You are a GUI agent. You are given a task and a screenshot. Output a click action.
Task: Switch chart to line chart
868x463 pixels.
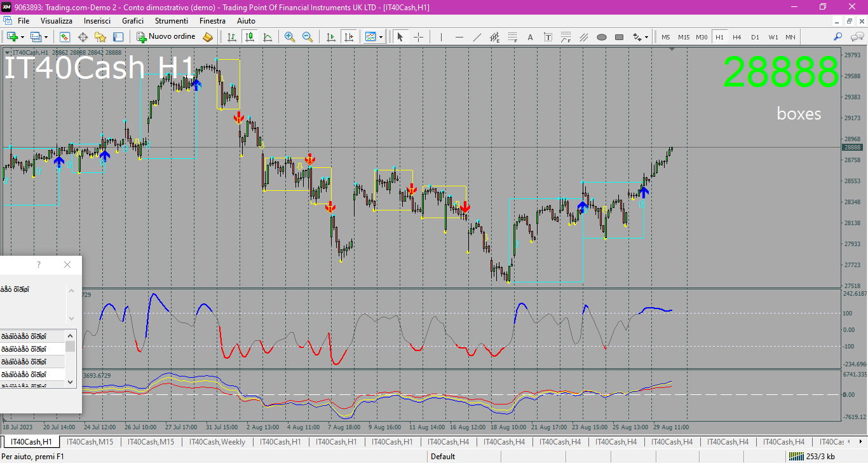[268, 37]
